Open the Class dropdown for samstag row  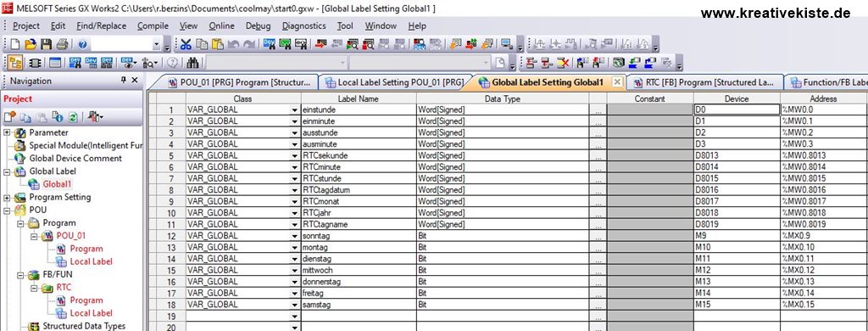click(x=294, y=305)
